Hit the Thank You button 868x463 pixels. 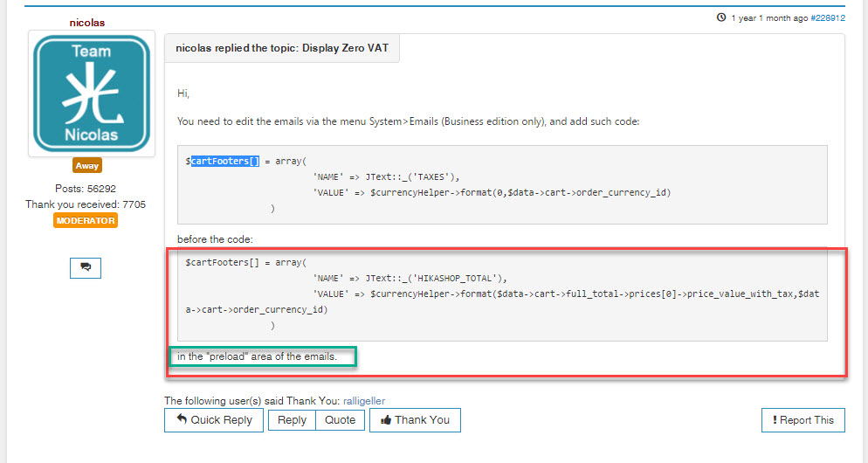click(415, 420)
